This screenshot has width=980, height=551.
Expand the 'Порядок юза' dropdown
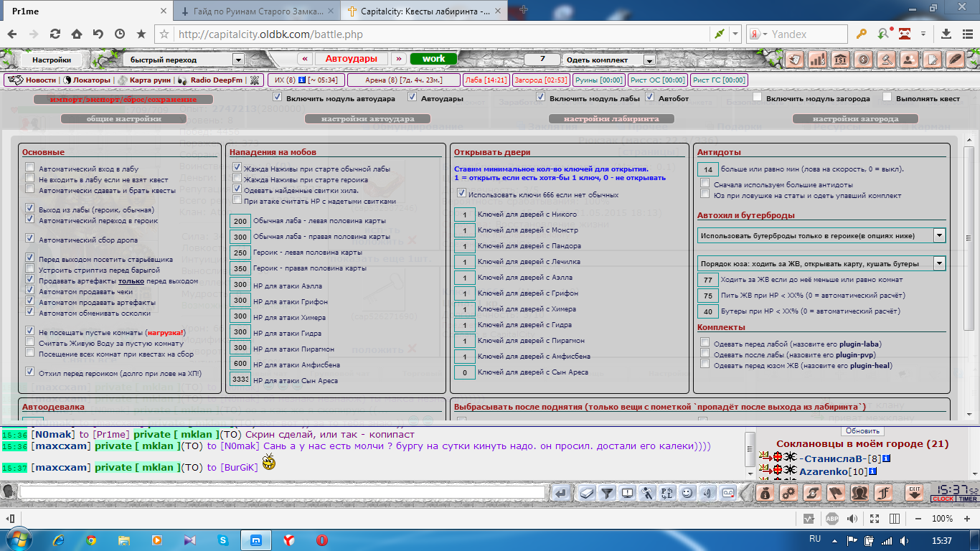tap(821, 263)
